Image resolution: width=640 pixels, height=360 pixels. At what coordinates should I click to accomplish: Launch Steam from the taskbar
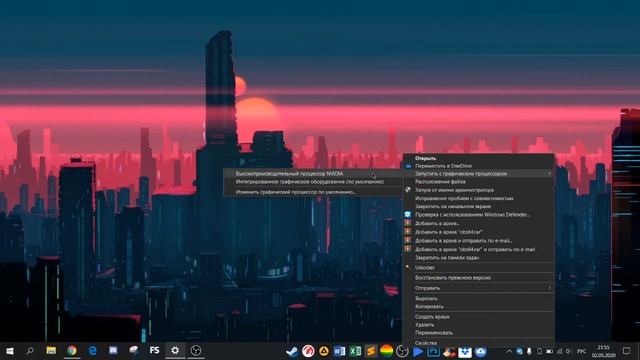(292, 351)
